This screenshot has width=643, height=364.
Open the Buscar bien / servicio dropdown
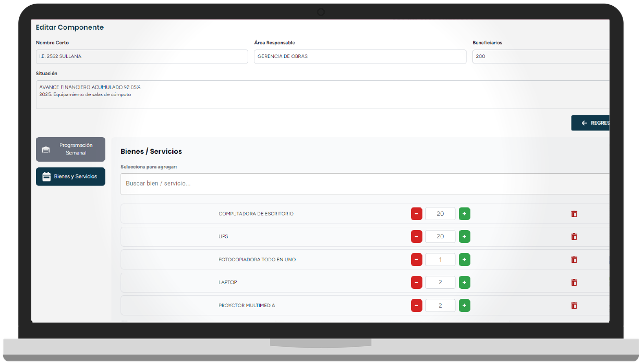coord(364,184)
